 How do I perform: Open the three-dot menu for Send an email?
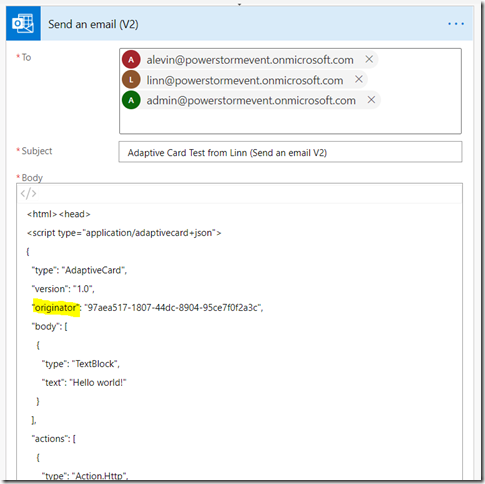click(456, 24)
